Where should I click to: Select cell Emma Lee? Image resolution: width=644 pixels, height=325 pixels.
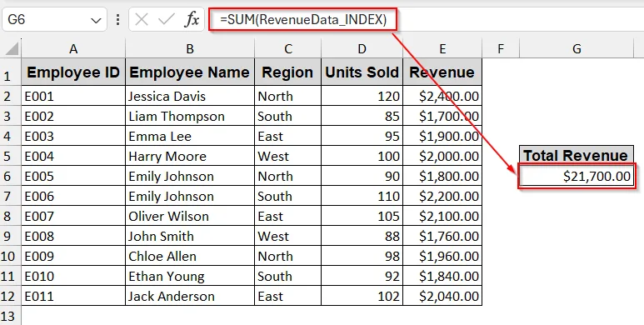point(190,136)
